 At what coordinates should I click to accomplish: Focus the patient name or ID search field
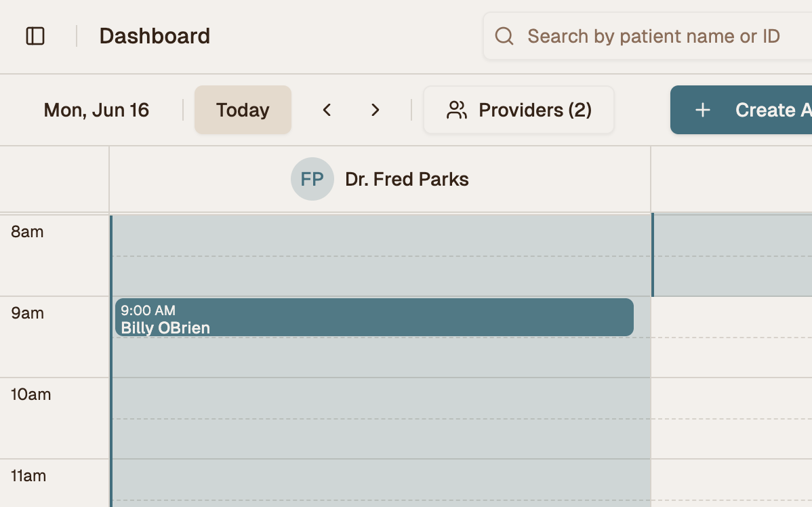point(648,36)
